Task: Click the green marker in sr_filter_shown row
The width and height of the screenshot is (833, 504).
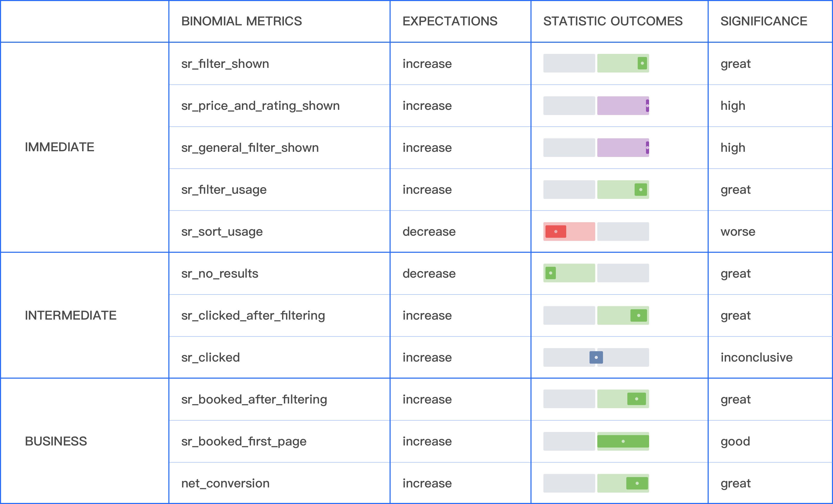Action: click(642, 63)
